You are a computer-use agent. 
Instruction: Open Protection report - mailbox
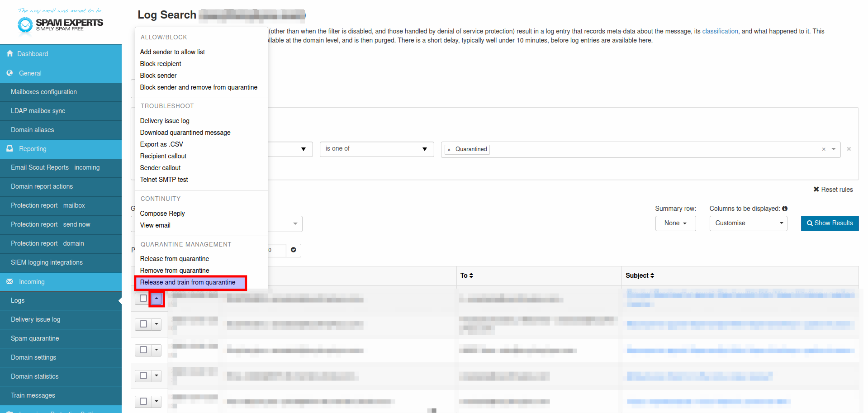(61, 205)
